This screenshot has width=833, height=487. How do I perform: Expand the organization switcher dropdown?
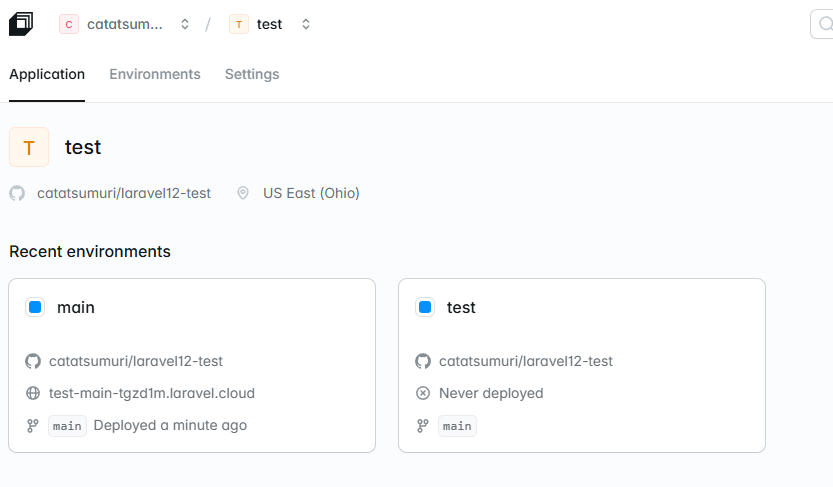185,24
